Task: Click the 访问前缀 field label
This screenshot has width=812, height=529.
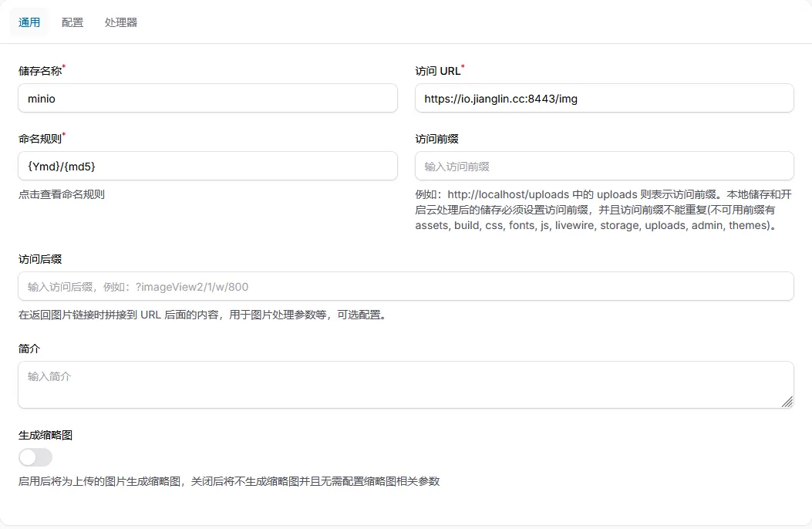Action: tap(437, 139)
